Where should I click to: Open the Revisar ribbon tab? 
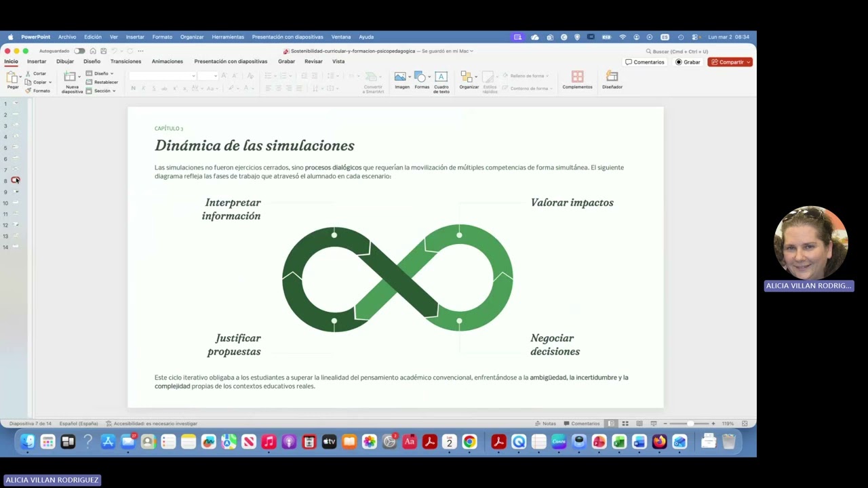click(313, 61)
